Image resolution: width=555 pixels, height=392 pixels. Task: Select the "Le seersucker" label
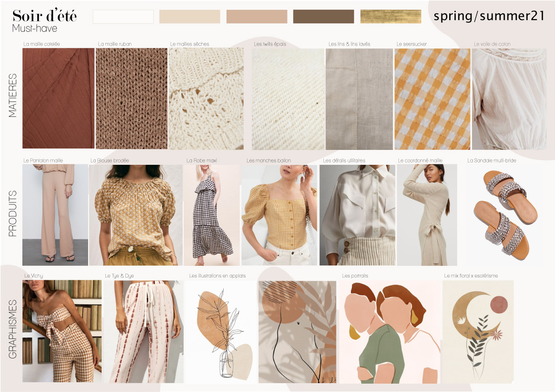411,44
